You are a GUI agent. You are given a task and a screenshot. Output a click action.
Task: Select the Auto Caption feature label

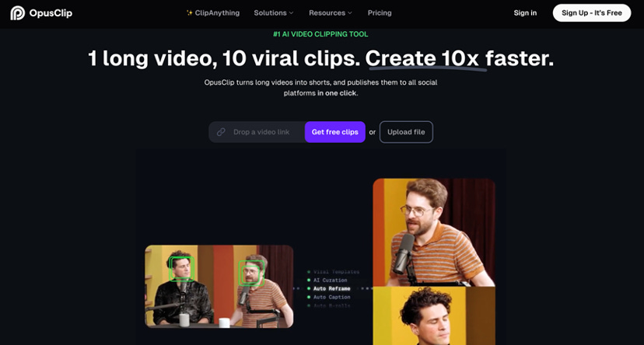(331, 297)
